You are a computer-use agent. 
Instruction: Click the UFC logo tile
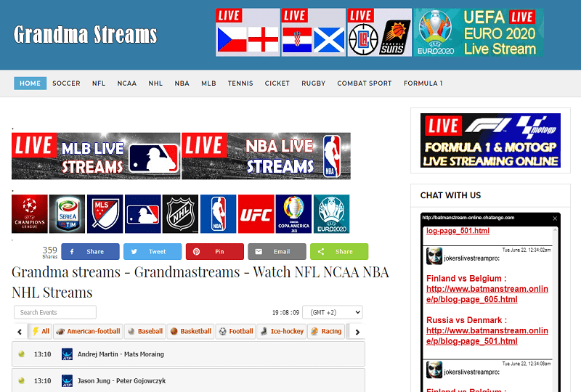coord(256,214)
